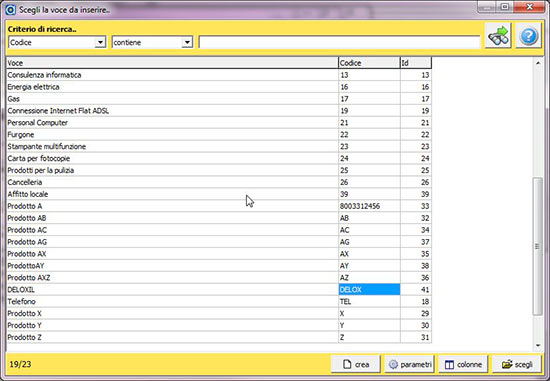Create a new item with crea button

tap(356, 365)
